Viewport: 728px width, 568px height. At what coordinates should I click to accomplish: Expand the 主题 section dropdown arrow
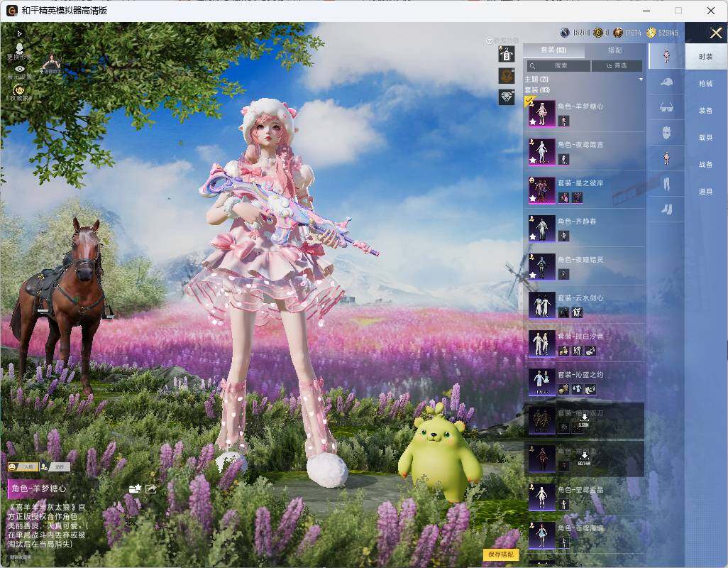tap(641, 80)
